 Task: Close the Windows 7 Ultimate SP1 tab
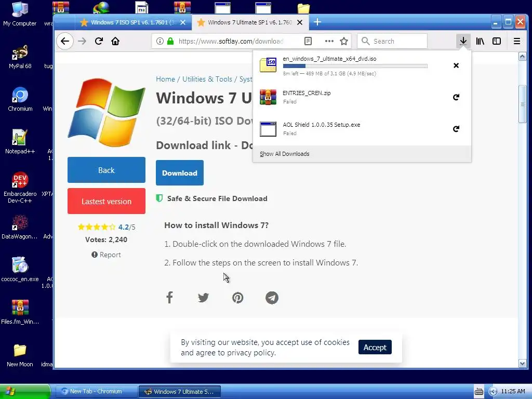300,22
